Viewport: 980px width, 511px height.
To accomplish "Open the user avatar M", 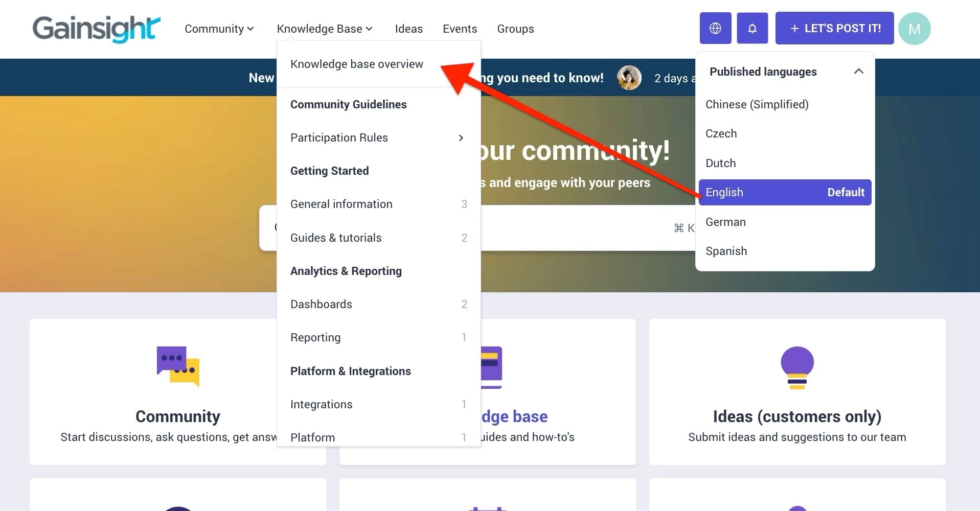I will tap(914, 29).
